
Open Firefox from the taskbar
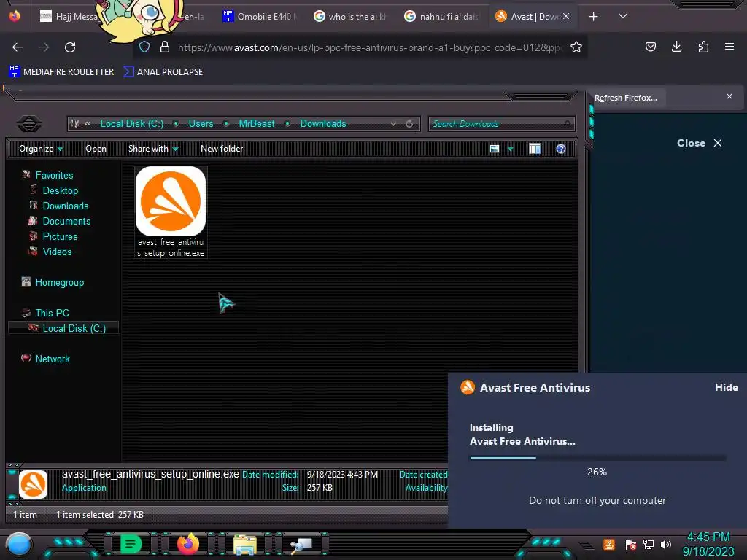[187, 544]
